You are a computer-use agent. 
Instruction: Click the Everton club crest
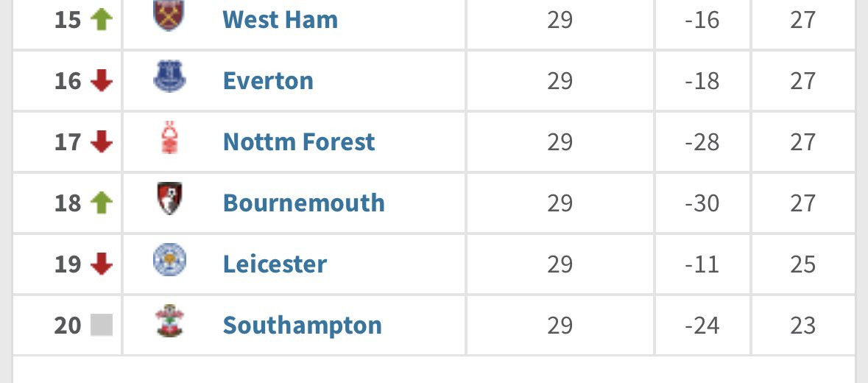coord(169,77)
